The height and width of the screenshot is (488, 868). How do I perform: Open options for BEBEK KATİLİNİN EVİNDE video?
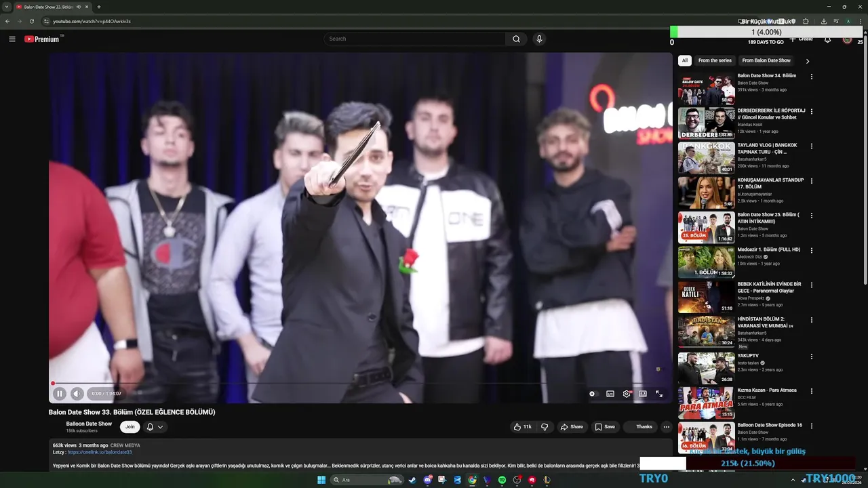point(811,285)
